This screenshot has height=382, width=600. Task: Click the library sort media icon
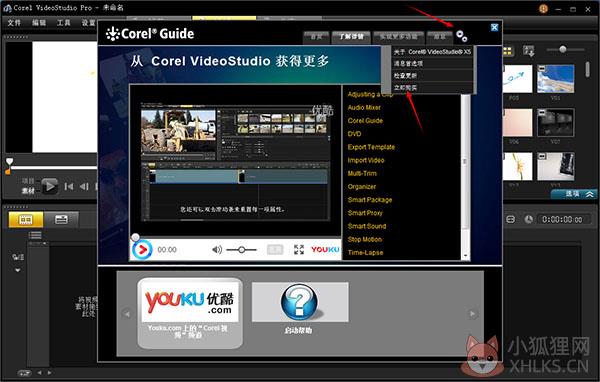click(x=529, y=51)
